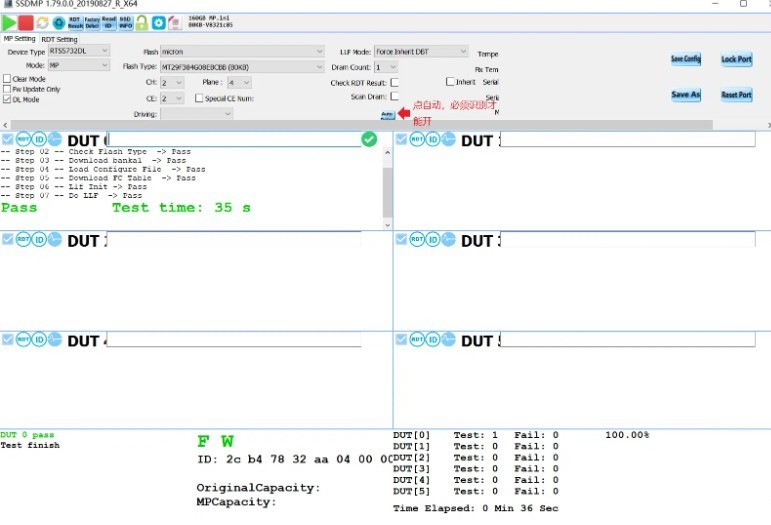
Task: Open RDT Result from the toolbar
Action: pos(75,23)
